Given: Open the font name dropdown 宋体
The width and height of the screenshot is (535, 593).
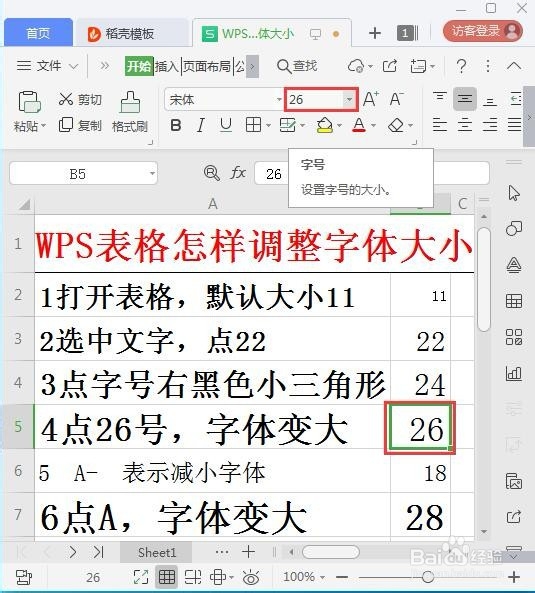Looking at the screenshot, I should [279, 99].
